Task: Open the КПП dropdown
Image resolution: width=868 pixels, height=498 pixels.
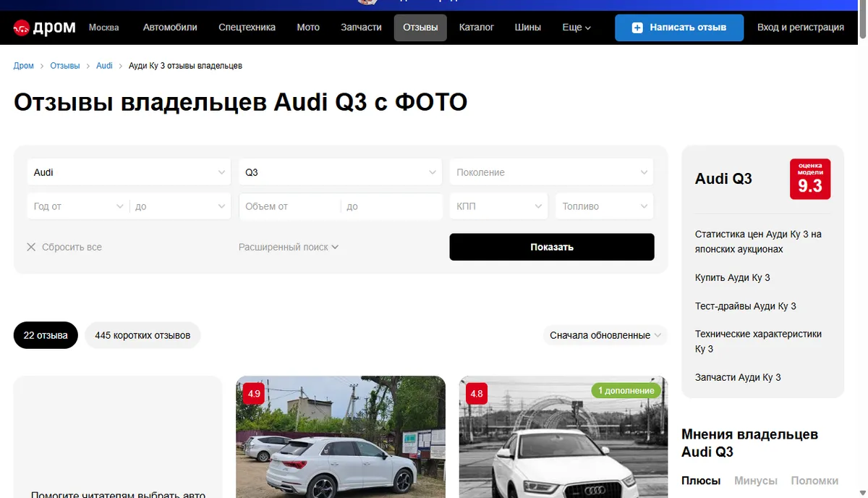Action: pos(499,206)
